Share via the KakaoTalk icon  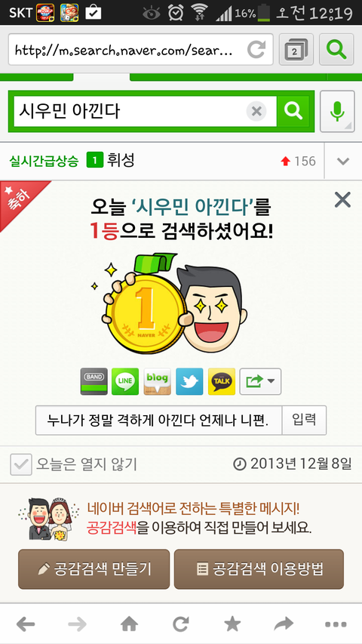222,381
